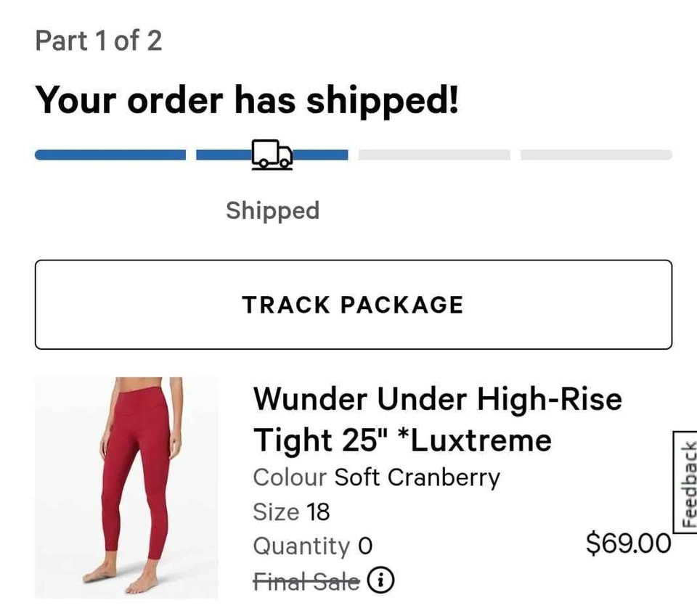This screenshot has width=697, height=616.
Task: Open the red leggings product thumbnail
Action: [x=126, y=487]
